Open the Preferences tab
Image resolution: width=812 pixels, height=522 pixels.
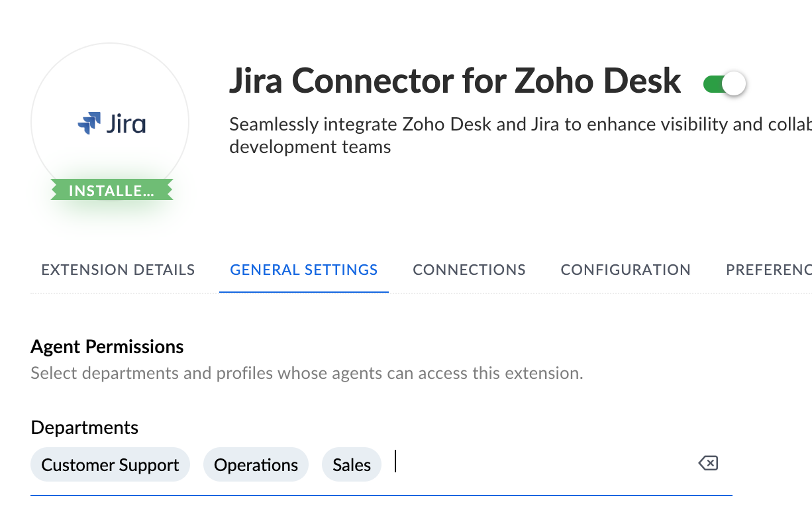(x=768, y=270)
